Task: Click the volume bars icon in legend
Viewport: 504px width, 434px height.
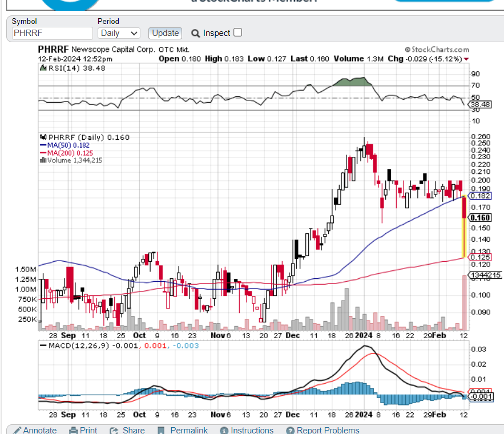Action: [x=43, y=160]
